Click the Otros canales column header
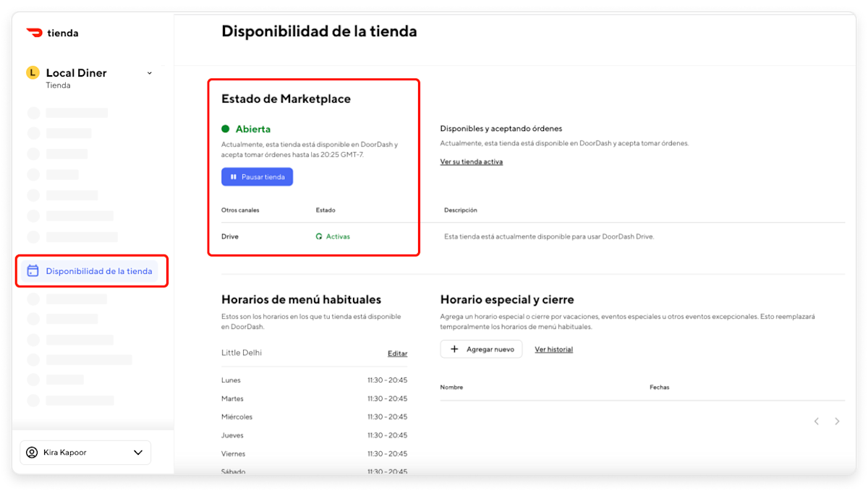This screenshot has width=868, height=496. coord(240,210)
